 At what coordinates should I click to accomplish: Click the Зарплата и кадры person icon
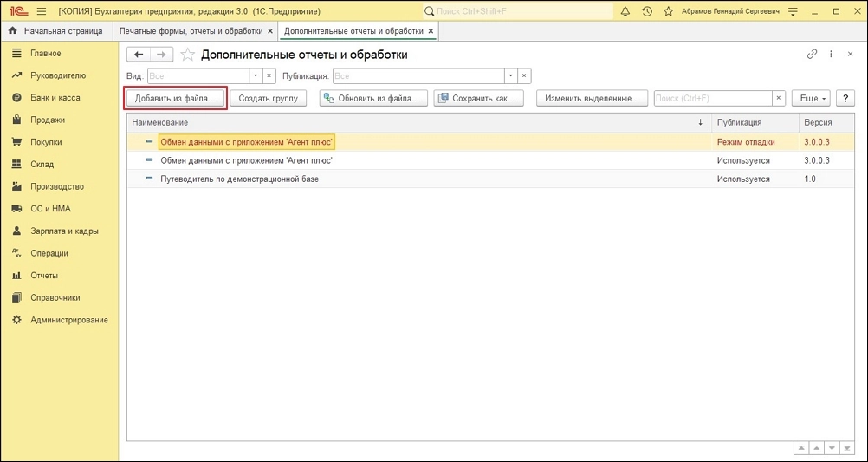coord(16,231)
